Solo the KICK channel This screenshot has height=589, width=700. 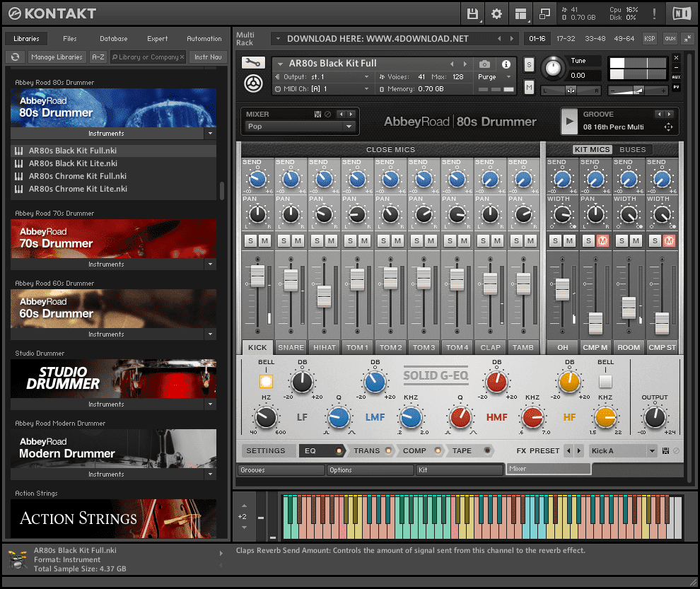(250, 241)
